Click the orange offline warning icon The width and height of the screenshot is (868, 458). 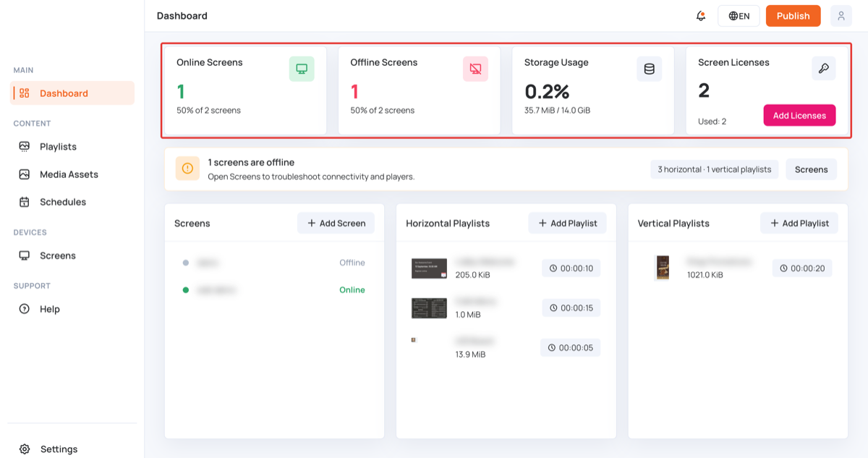[x=187, y=169]
